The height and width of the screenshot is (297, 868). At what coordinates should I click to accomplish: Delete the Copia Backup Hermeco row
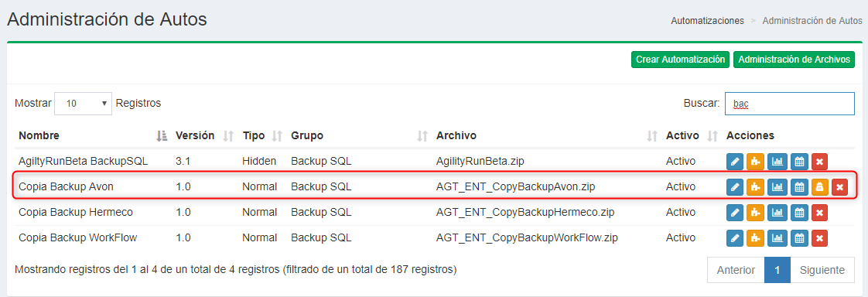(x=820, y=213)
